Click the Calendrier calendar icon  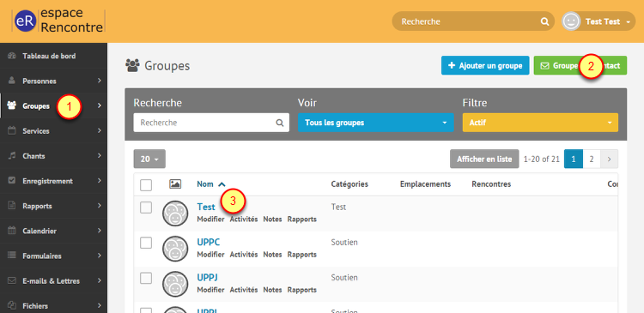tap(11, 231)
